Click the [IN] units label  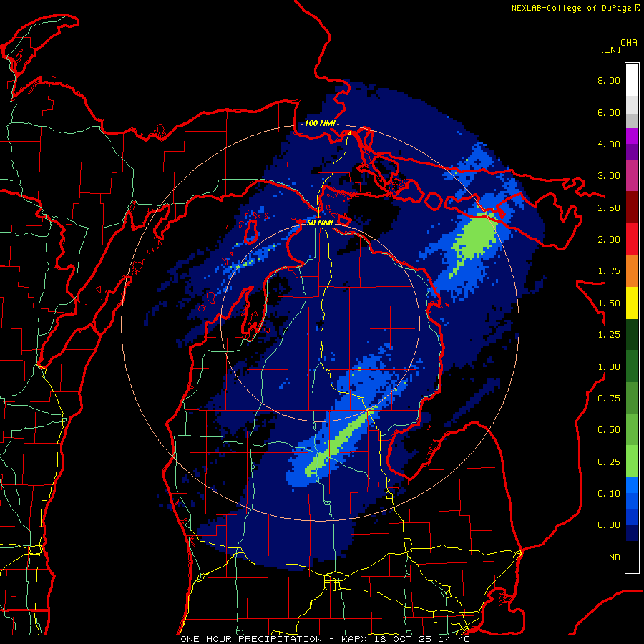[x=610, y=49]
